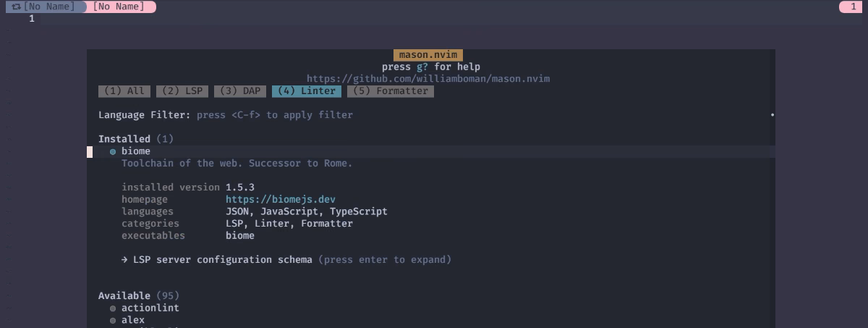Screen dimensions: 868x328
Task: Open the mason.nvim GitHub link
Action: [428, 79]
